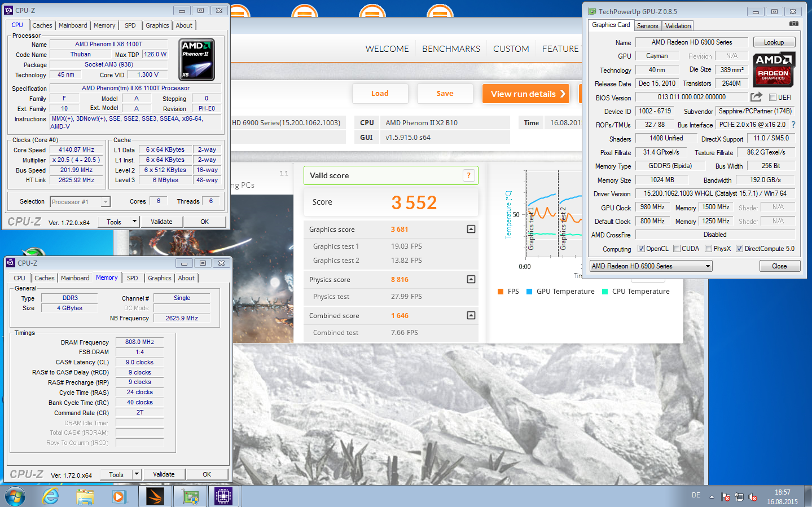Click the Save button in 3DMark

tap(445, 94)
